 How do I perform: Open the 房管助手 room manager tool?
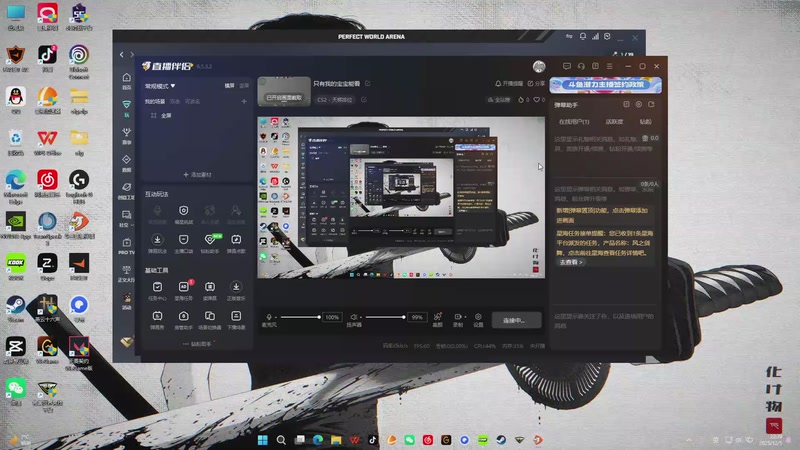pyautogui.click(x=184, y=320)
